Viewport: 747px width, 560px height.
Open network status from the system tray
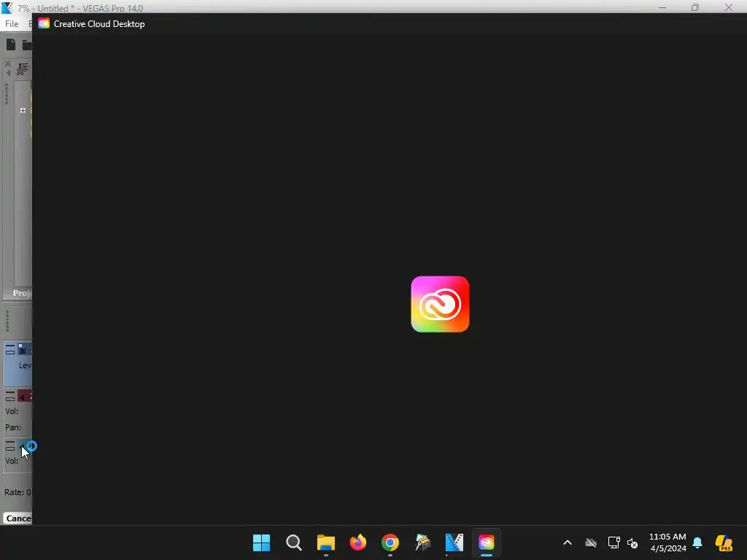[x=614, y=542]
